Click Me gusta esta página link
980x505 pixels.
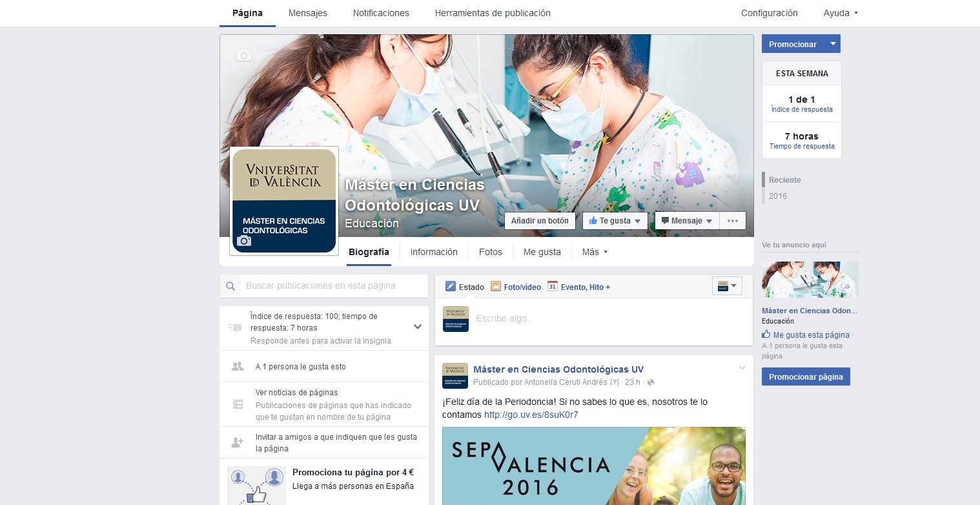[812, 335]
